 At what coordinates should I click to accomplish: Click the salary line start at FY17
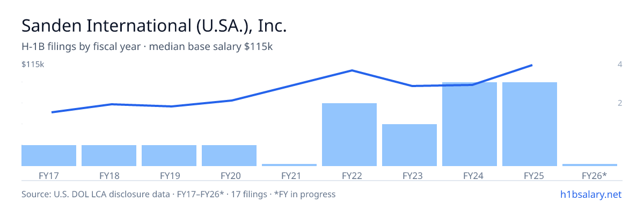[52, 112]
